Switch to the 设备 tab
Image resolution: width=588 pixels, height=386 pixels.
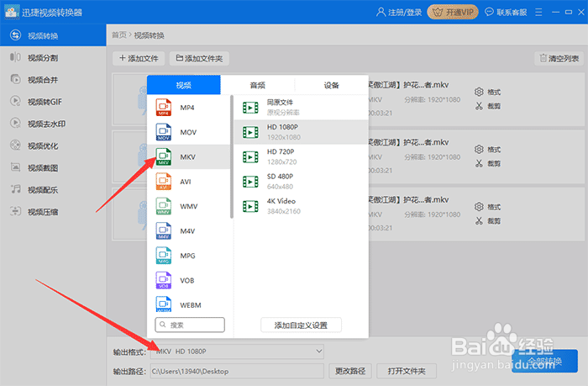(332, 85)
